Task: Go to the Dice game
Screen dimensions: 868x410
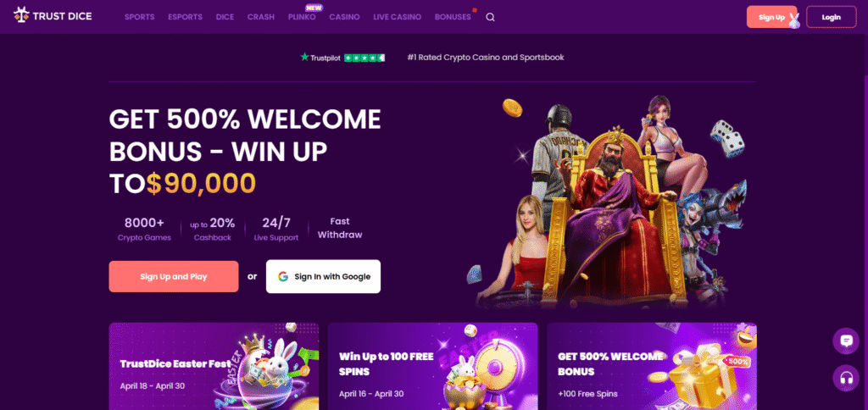Action: 225,17
